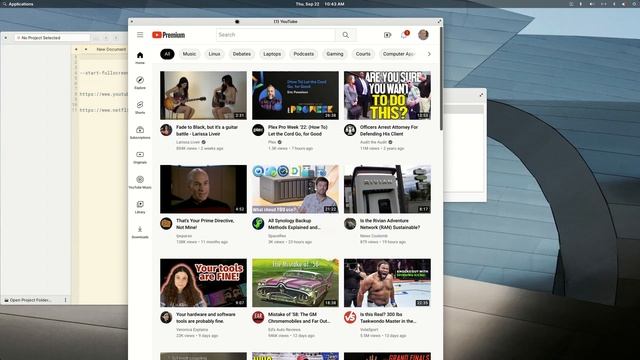
Task: Click 'Your hardware and software tools' title
Action: tap(206, 318)
